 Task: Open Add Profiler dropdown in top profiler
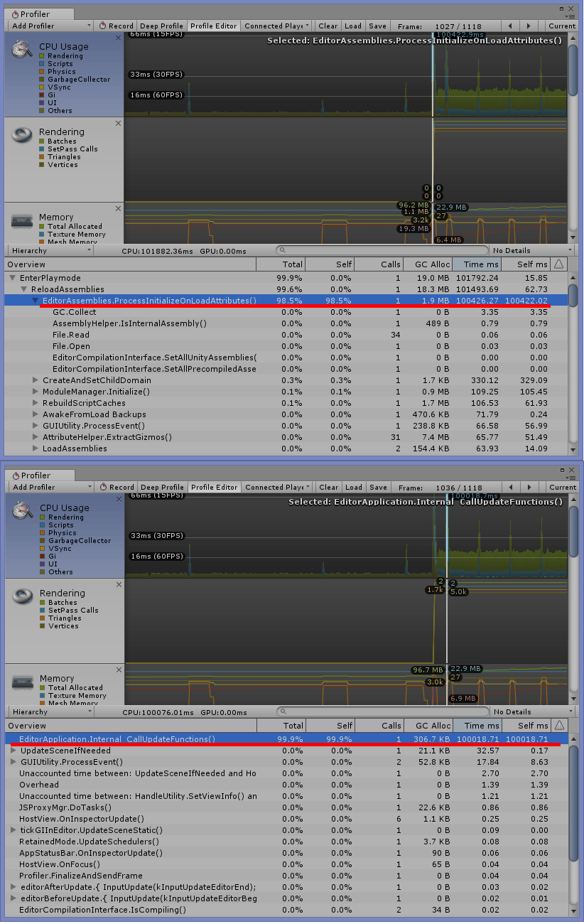pos(51,26)
